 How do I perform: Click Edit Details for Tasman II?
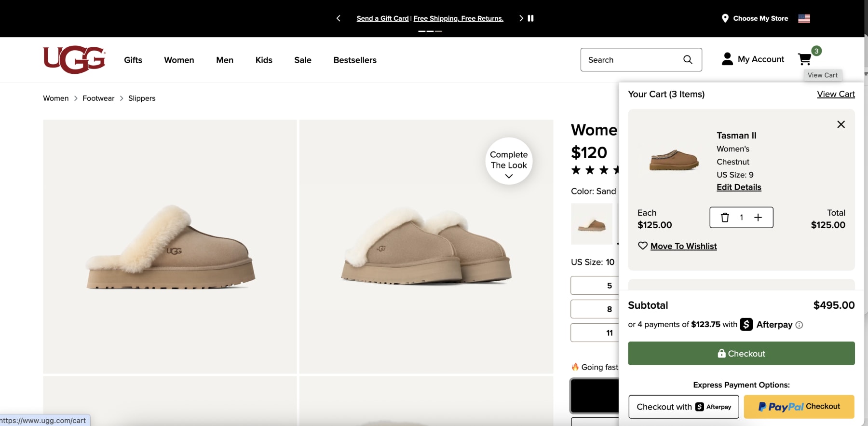739,187
